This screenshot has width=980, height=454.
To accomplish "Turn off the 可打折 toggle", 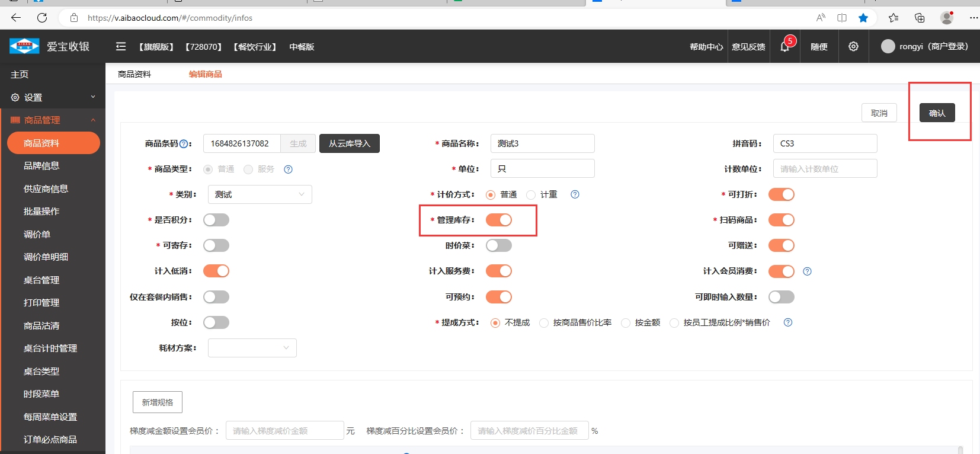I will [x=781, y=194].
